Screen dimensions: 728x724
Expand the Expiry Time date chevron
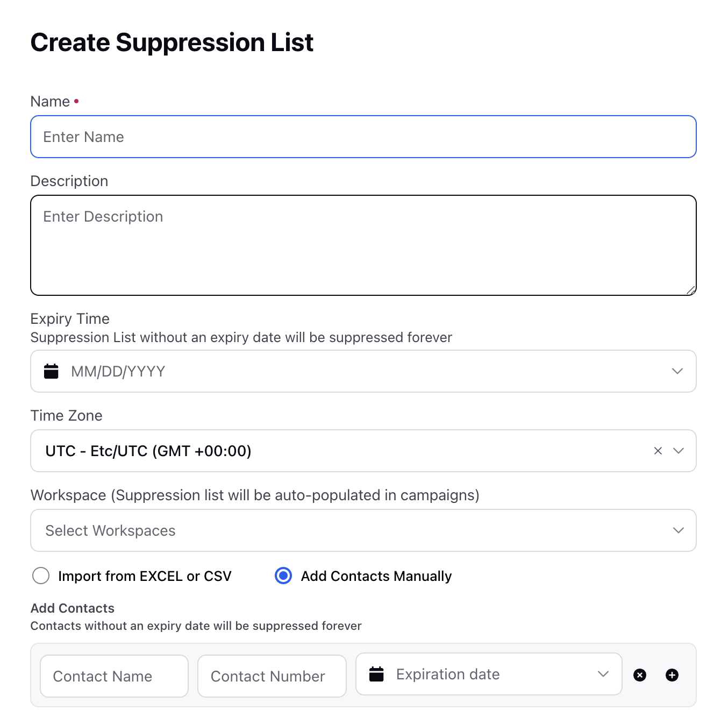click(677, 371)
